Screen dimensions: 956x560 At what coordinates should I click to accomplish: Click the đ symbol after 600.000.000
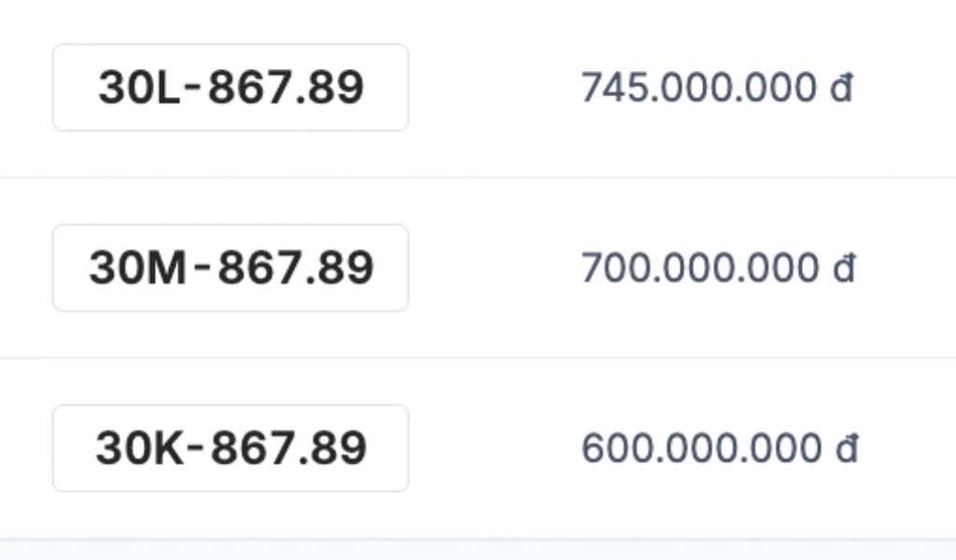[x=847, y=448]
